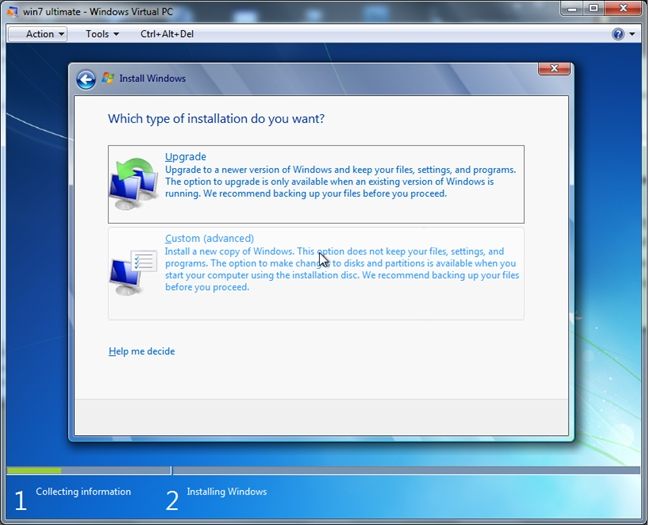Viewport: 650px width, 525px height.
Task: Go back using the blue arrow button
Action: click(86, 79)
